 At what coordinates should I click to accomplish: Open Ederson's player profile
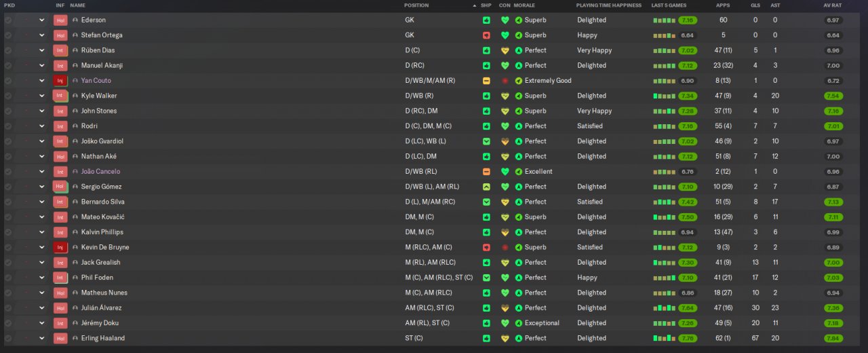click(x=94, y=20)
